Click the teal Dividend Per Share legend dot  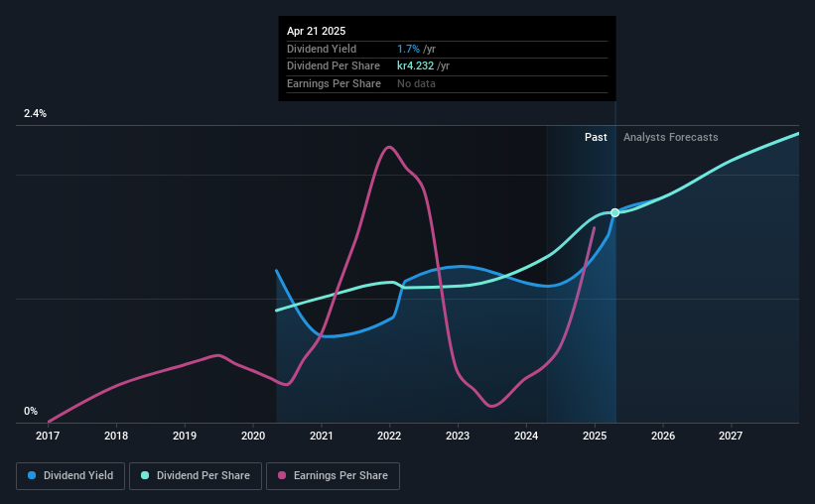[145, 475]
